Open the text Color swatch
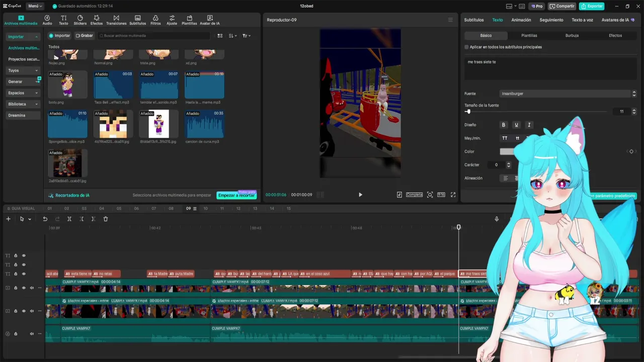Image resolution: width=644 pixels, height=362 pixels. 507,151
